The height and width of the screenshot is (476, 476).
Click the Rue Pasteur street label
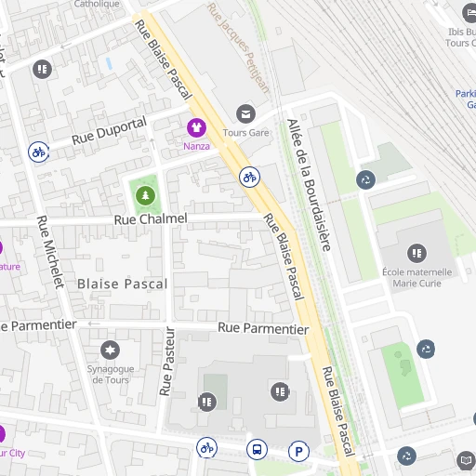point(166,362)
